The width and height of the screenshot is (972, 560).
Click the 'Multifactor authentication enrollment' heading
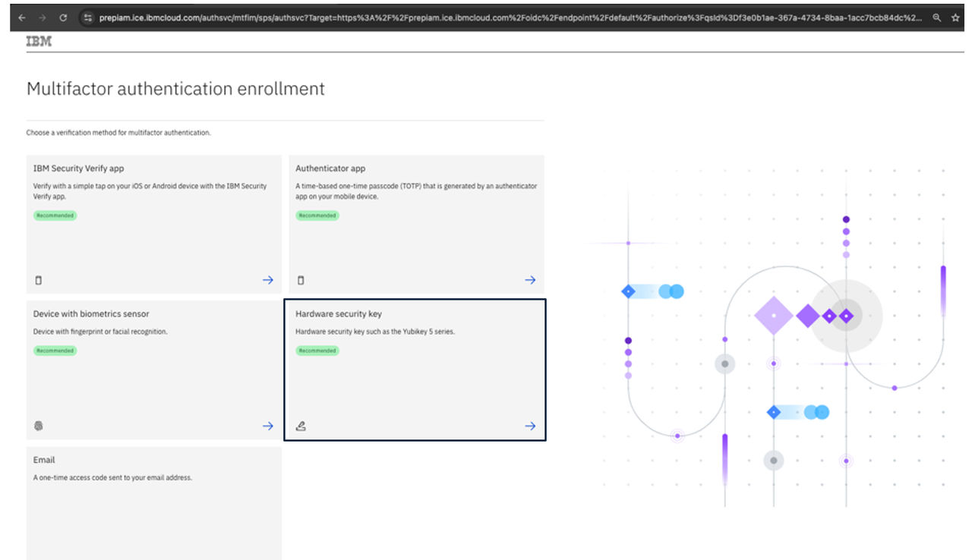pos(175,89)
